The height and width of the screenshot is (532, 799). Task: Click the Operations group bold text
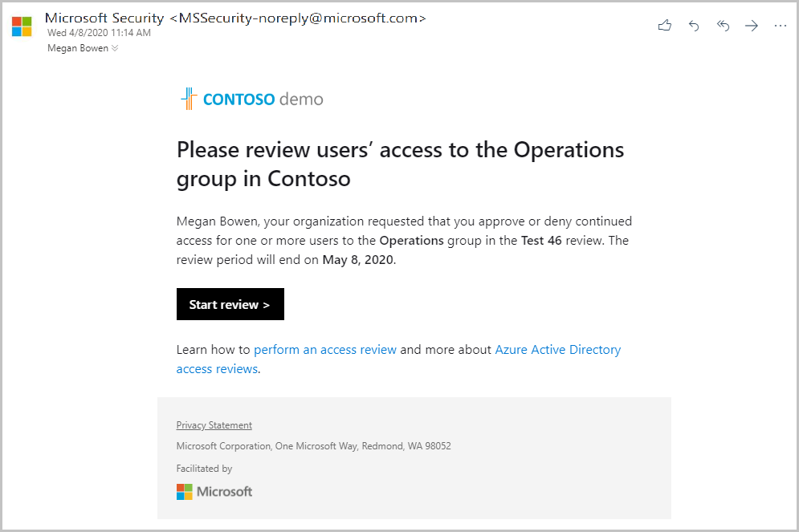tap(411, 240)
